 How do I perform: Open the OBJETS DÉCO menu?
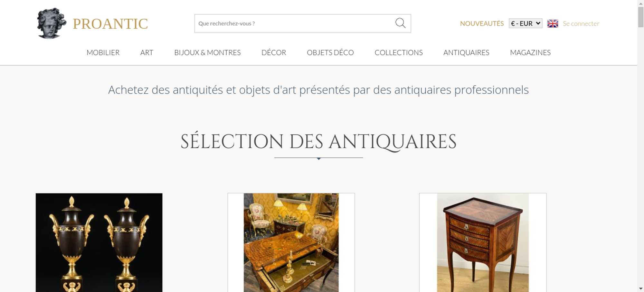tap(330, 52)
